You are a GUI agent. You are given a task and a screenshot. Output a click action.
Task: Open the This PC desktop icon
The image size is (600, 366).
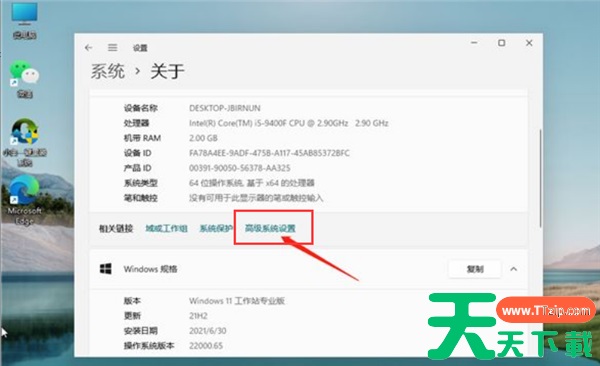coord(24,20)
